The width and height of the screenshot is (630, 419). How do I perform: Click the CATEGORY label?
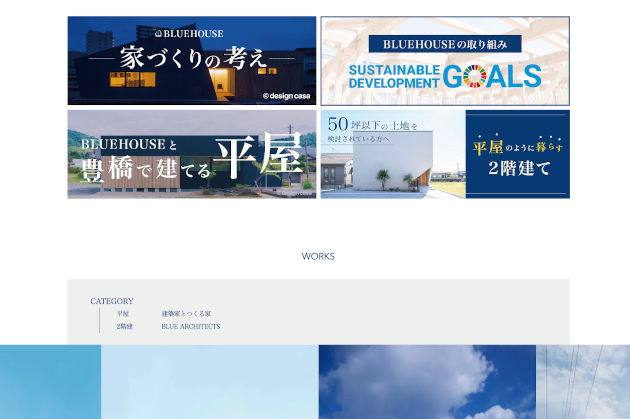[112, 301]
